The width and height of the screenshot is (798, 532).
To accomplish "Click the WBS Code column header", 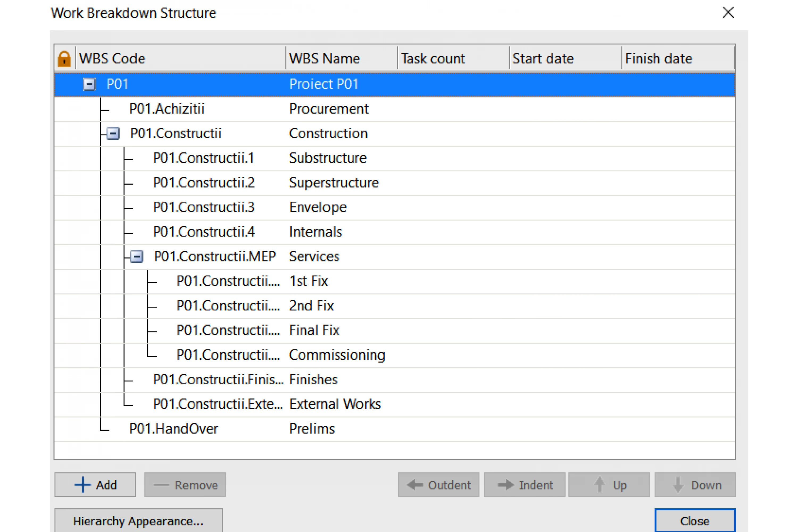I will tap(181, 58).
